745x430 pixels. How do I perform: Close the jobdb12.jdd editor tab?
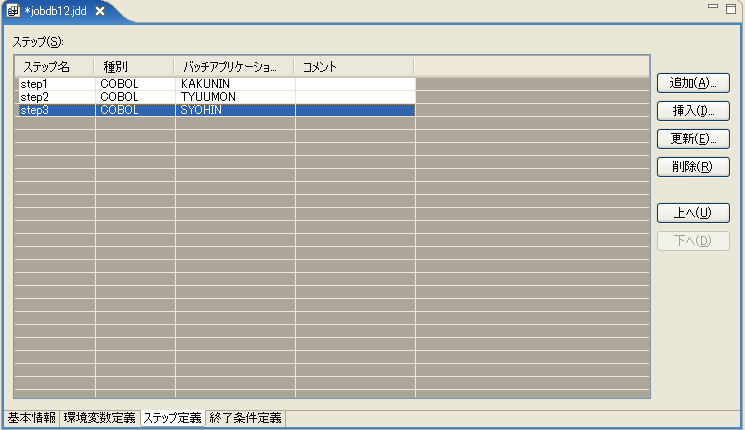pos(100,11)
